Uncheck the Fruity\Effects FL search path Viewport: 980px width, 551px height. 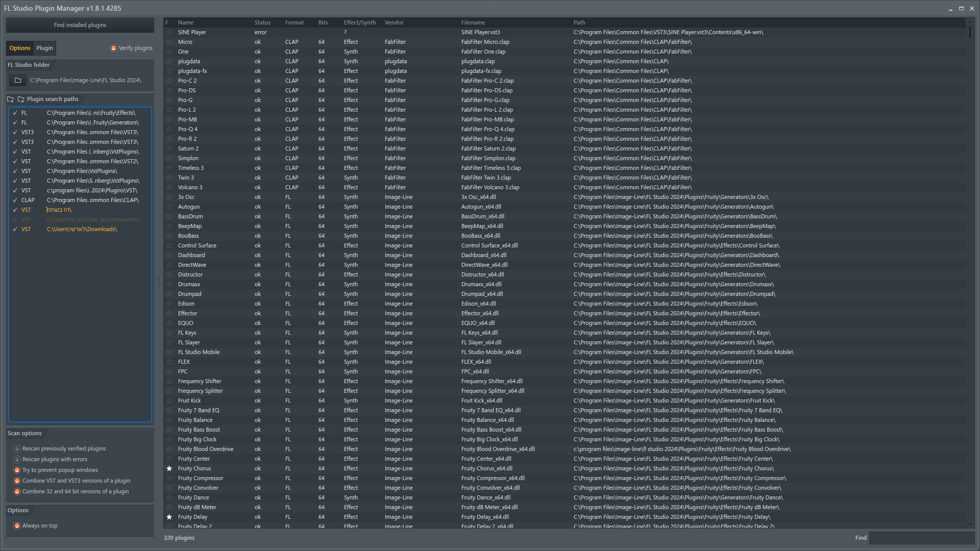pos(15,113)
